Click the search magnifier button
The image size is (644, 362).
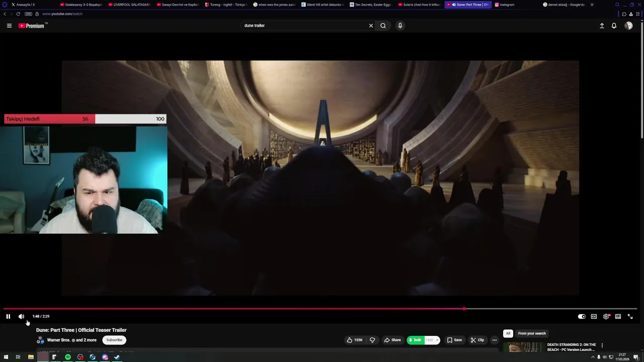pyautogui.click(x=383, y=26)
